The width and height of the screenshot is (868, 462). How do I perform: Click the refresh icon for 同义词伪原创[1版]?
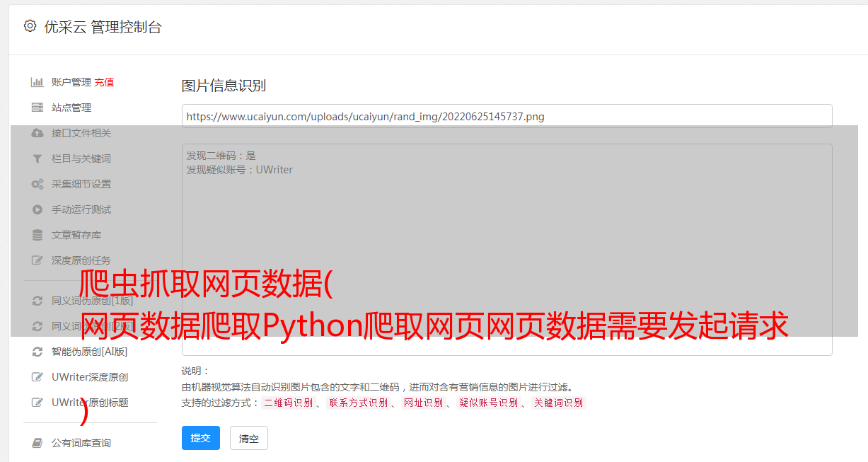pos(37,301)
